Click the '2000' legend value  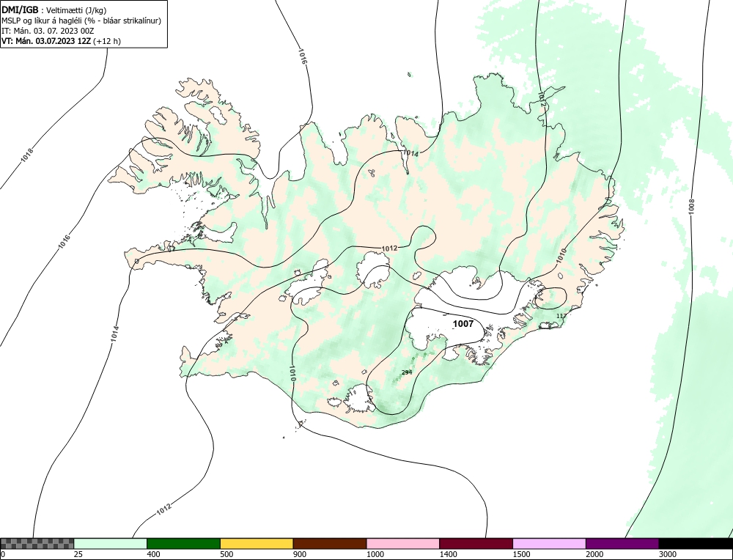594,555
